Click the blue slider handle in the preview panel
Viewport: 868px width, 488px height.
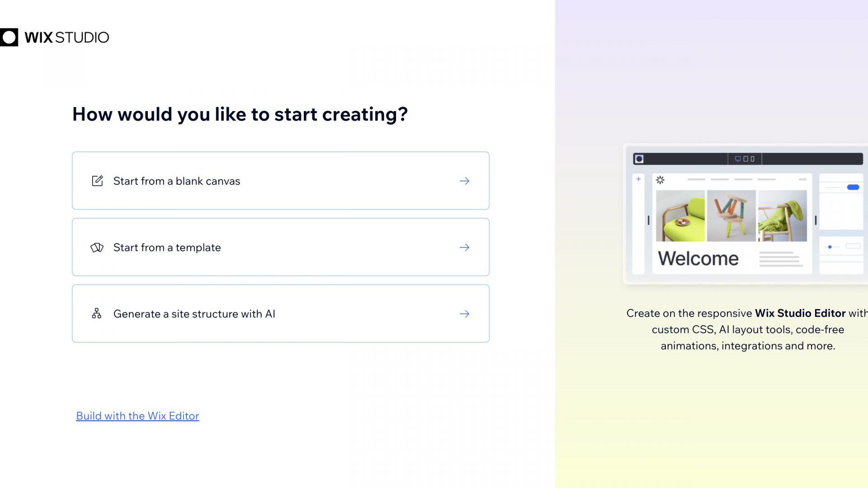tap(830, 247)
